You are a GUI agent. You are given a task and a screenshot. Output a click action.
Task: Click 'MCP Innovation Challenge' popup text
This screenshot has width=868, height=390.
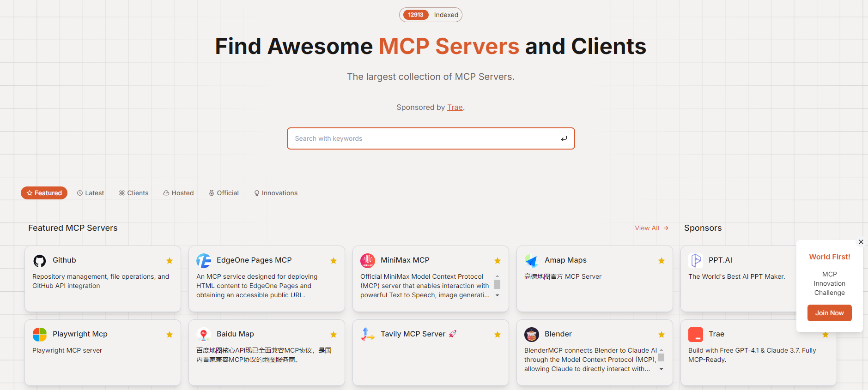coord(829,283)
